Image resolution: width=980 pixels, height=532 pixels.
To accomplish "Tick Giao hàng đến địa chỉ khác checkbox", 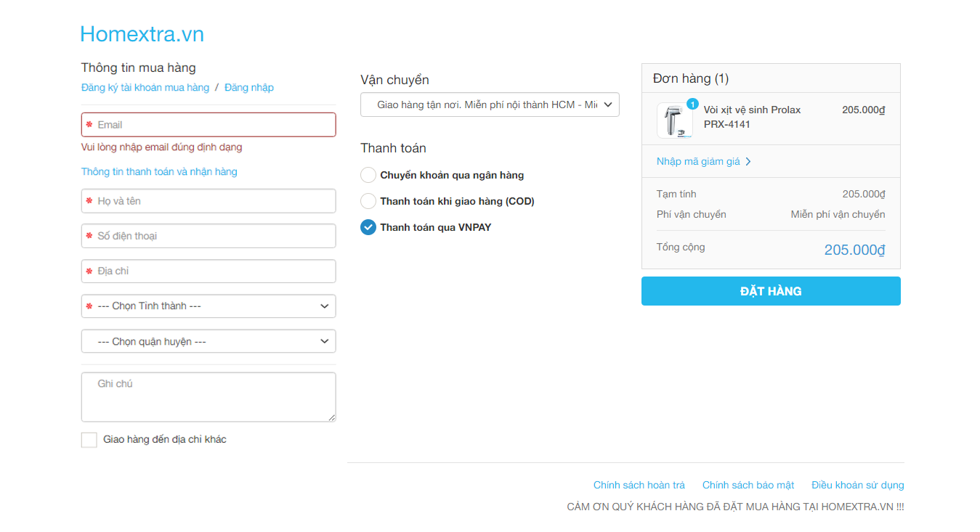I will 89,440.
